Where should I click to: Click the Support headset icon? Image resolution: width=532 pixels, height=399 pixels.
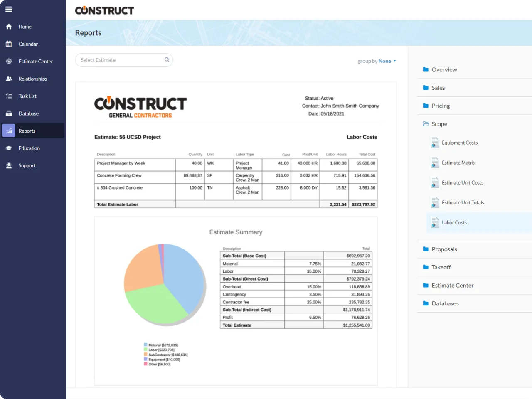9,165
